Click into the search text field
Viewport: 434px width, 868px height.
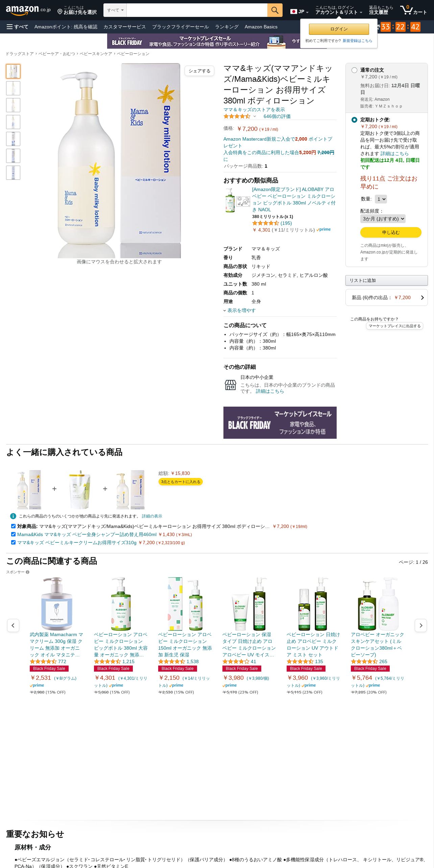click(197, 10)
